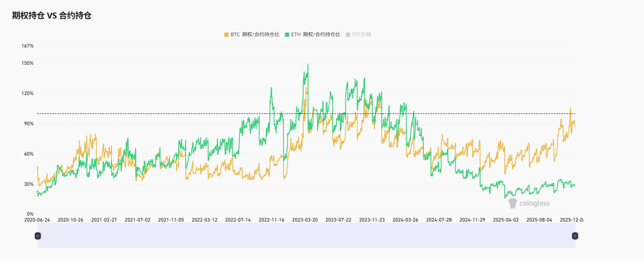
Task: Click the middle of the zoom range bar
Action: coord(306,236)
